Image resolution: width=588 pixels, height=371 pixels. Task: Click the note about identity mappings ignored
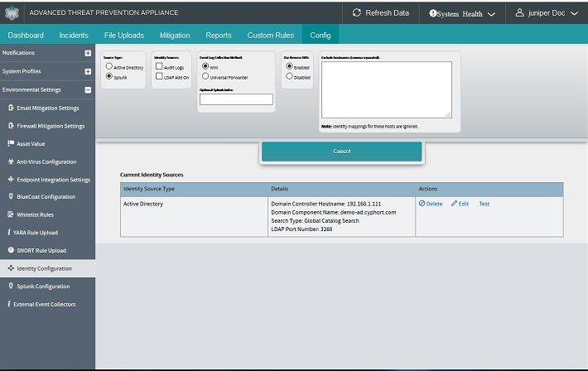[369, 127]
